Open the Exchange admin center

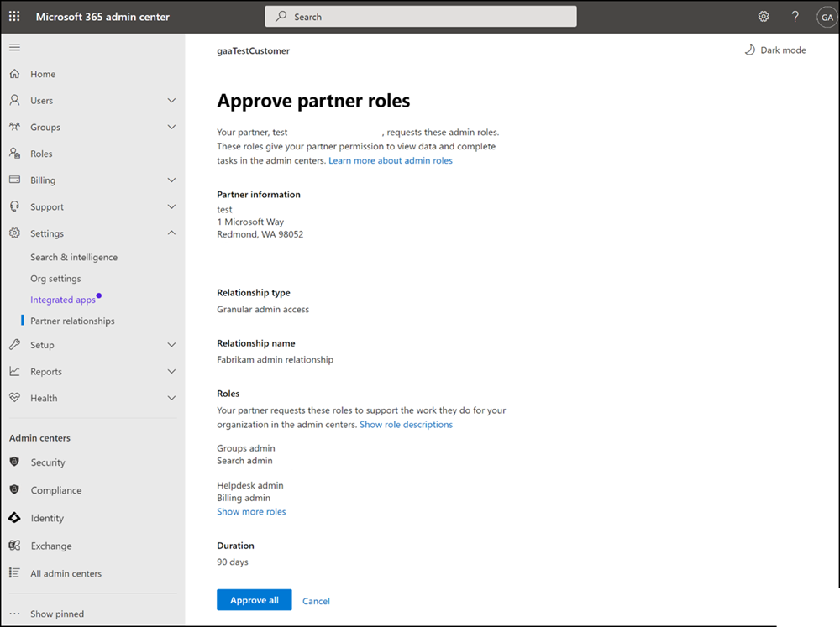coord(52,546)
